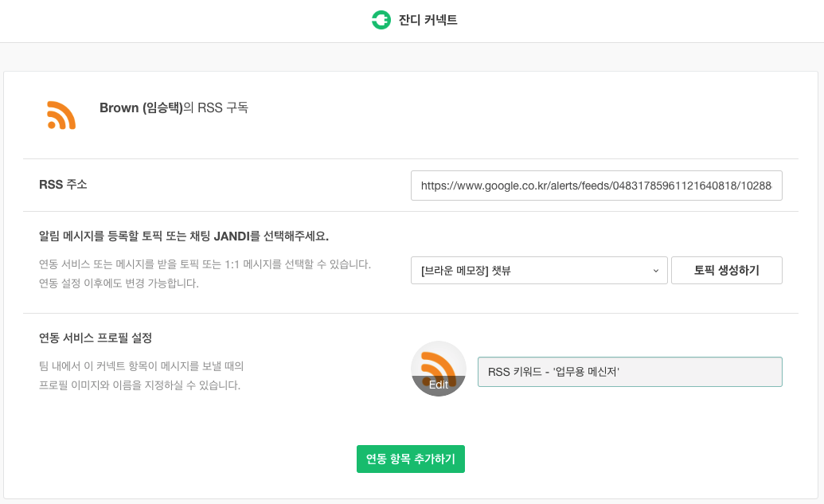Select the circular RSS profile image

click(x=439, y=367)
